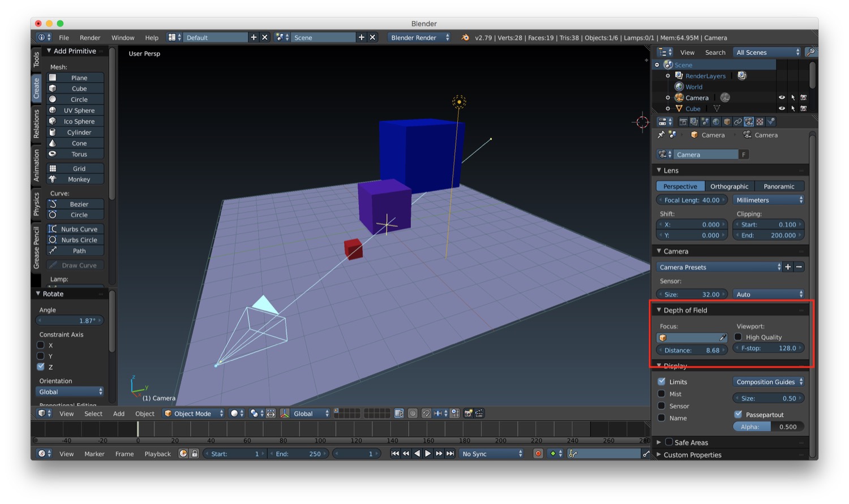This screenshot has height=504, width=849.
Task: Open the World properties tab icon
Action: pyautogui.click(x=716, y=122)
